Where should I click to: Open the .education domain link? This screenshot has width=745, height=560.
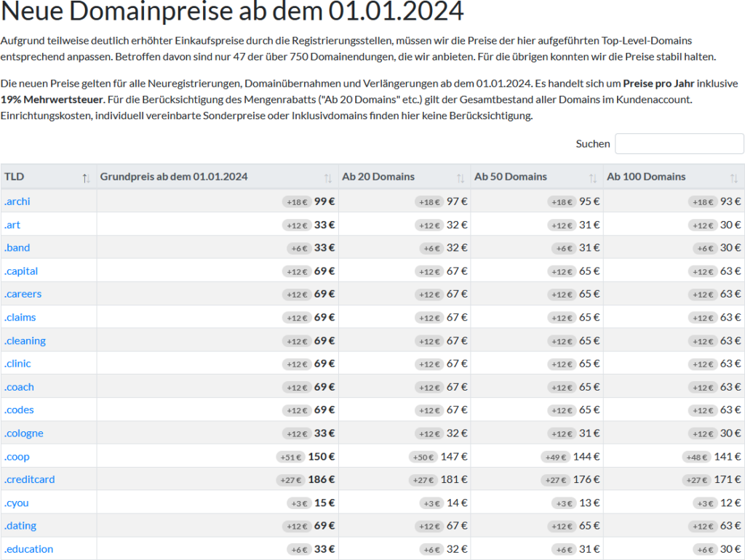(x=28, y=549)
